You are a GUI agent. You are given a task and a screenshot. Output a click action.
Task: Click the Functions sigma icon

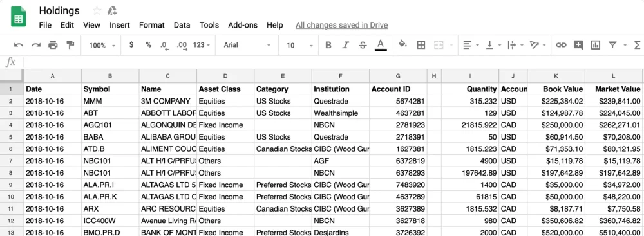point(638,45)
